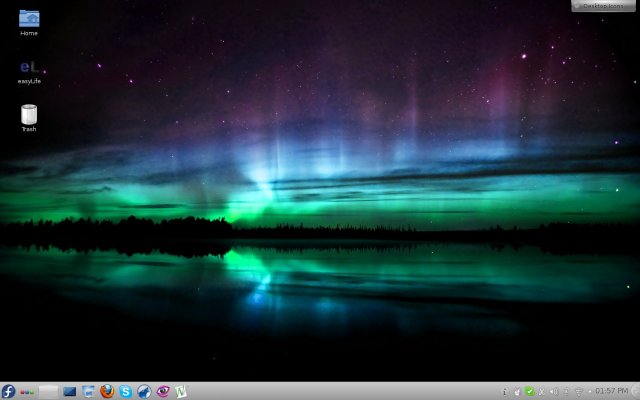Open the info notification tray icon
Image resolution: width=640 pixels, height=400 pixels.
point(505,392)
